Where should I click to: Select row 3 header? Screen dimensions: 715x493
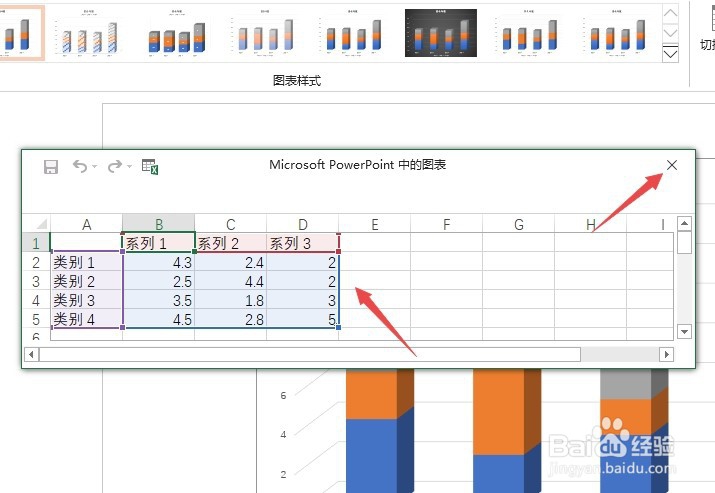coord(36,281)
